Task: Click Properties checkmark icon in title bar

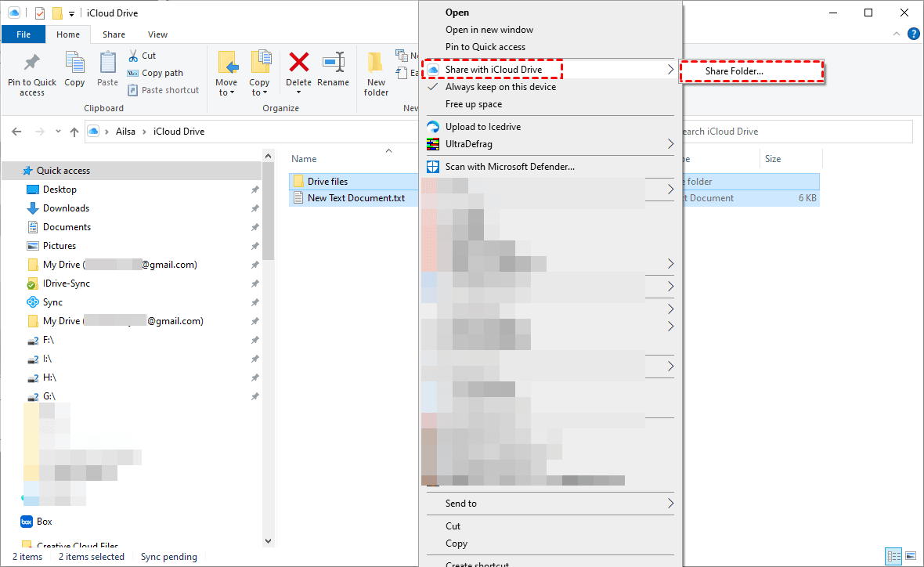Action: pos(40,13)
